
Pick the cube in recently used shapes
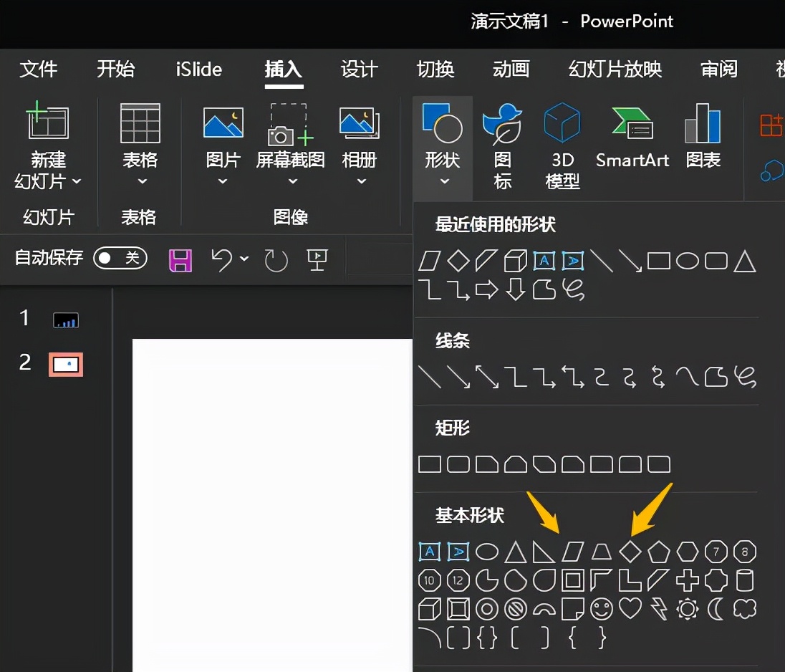(x=515, y=261)
